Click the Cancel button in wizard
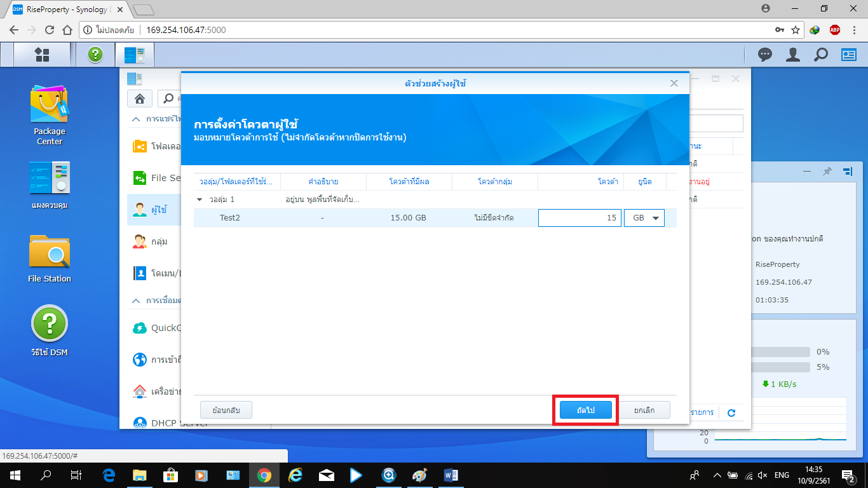868x488 pixels. [x=644, y=410]
